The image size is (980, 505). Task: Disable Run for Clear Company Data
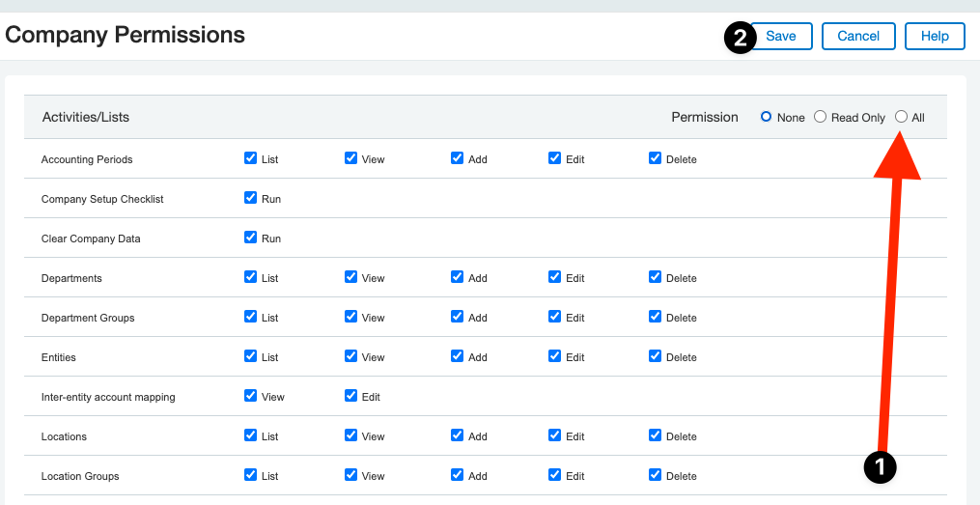click(x=251, y=238)
